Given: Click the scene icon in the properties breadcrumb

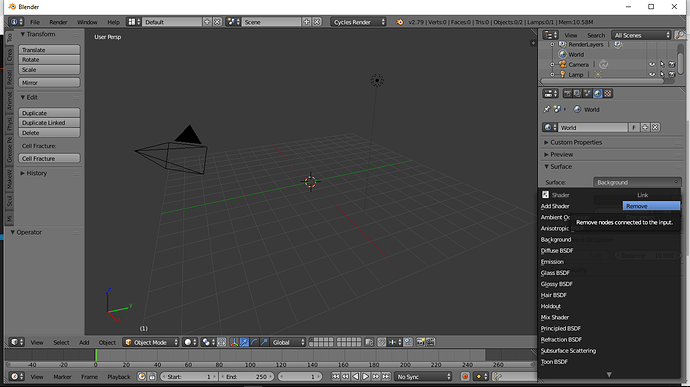Looking at the screenshot, I should pyautogui.click(x=558, y=109).
